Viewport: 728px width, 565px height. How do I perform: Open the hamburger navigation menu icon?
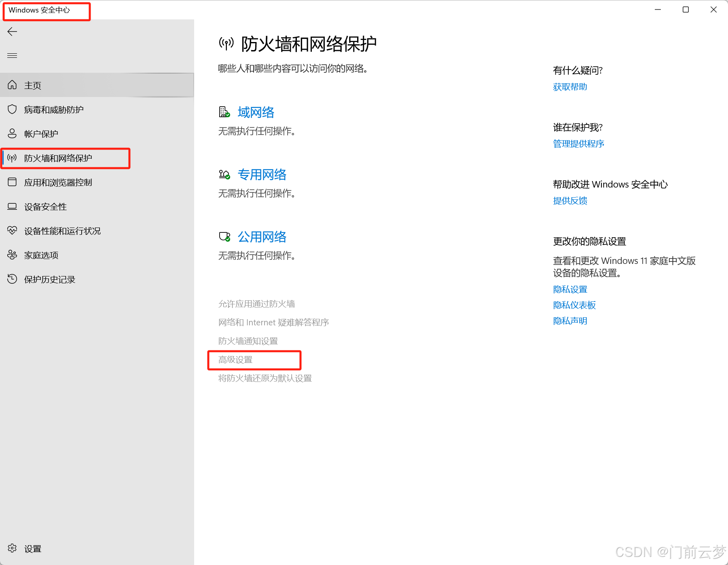click(12, 55)
